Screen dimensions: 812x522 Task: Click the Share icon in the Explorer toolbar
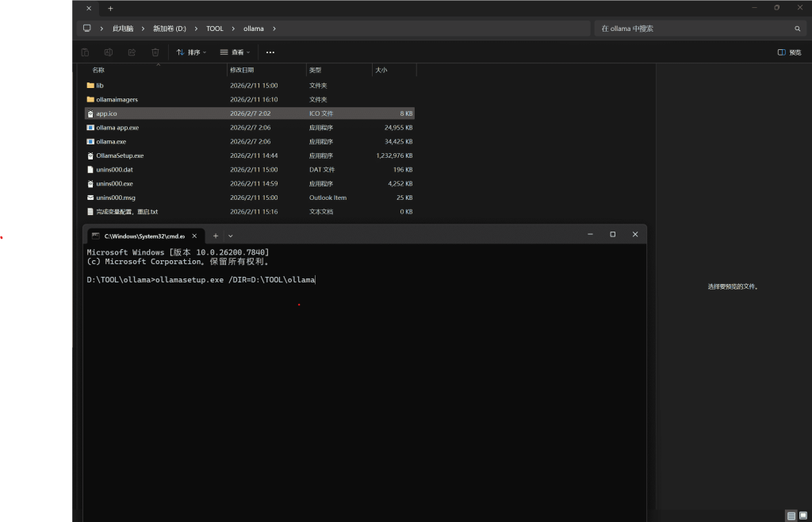pyautogui.click(x=132, y=52)
